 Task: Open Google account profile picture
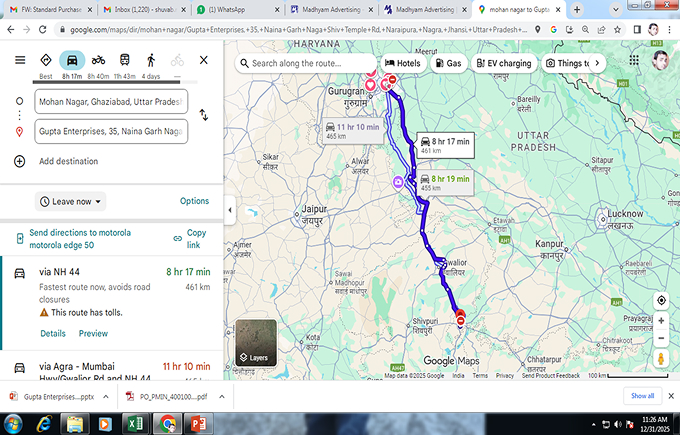tap(660, 60)
